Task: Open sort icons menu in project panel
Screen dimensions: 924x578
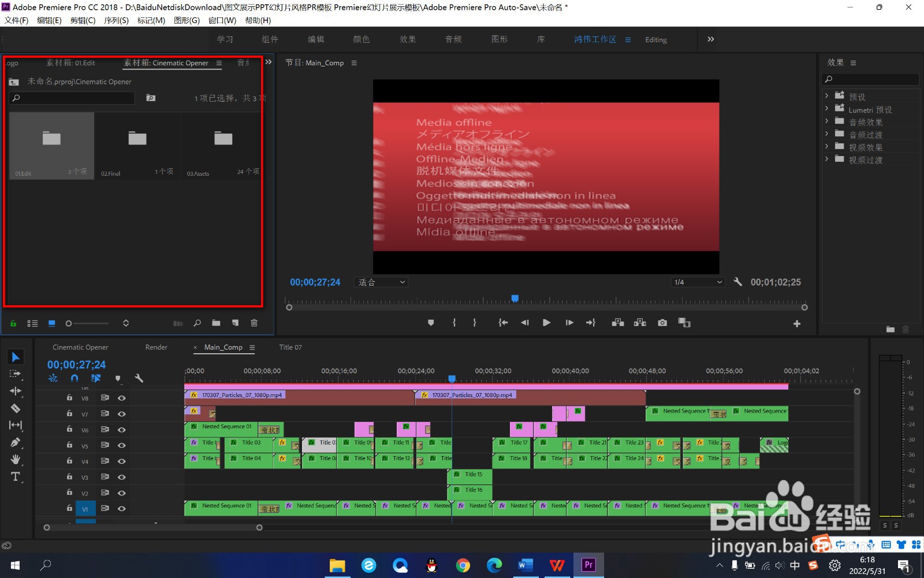Action: (126, 323)
